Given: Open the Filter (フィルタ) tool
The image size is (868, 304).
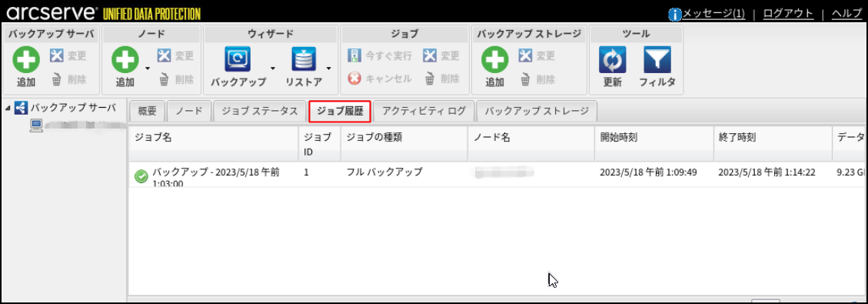Looking at the screenshot, I should (657, 60).
